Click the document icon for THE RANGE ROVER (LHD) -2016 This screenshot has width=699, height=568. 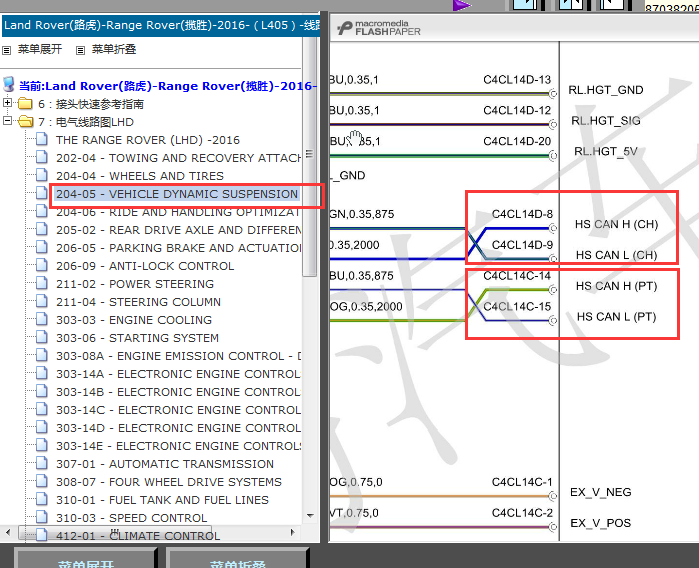pyautogui.click(x=42, y=139)
